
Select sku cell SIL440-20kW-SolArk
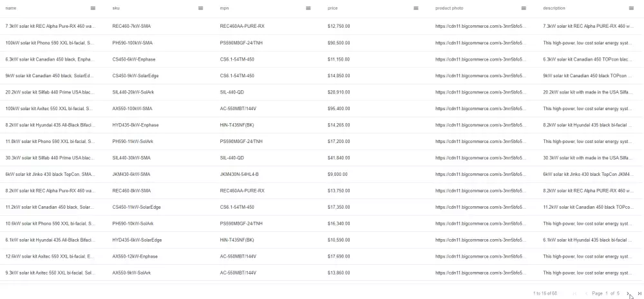tap(133, 92)
